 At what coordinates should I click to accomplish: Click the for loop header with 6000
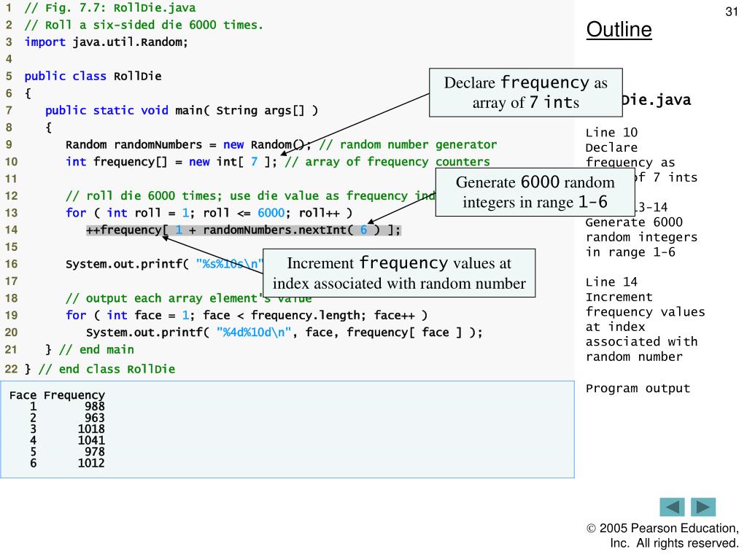coord(209,213)
